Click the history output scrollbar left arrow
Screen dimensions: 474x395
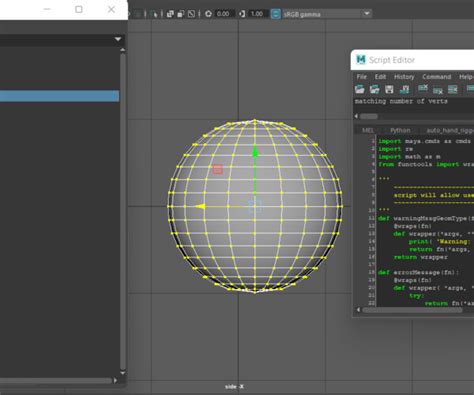coord(356,116)
